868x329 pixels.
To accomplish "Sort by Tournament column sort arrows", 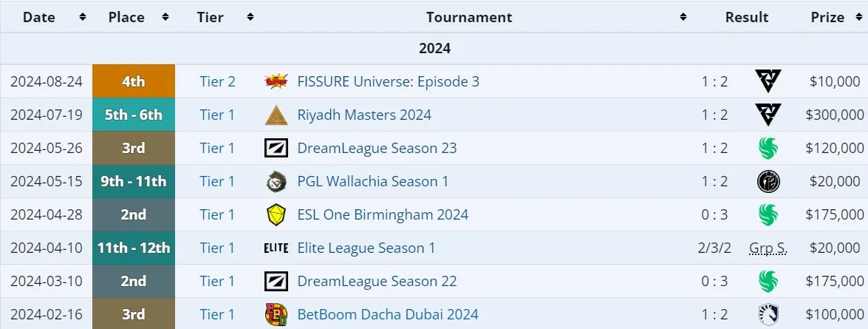I will point(683,17).
